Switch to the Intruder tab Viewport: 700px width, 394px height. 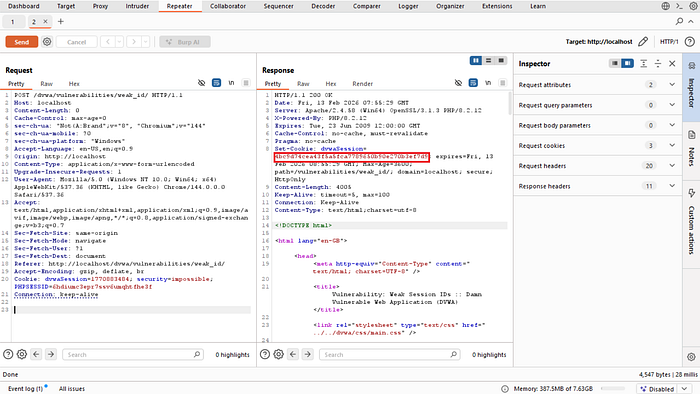[137, 6]
